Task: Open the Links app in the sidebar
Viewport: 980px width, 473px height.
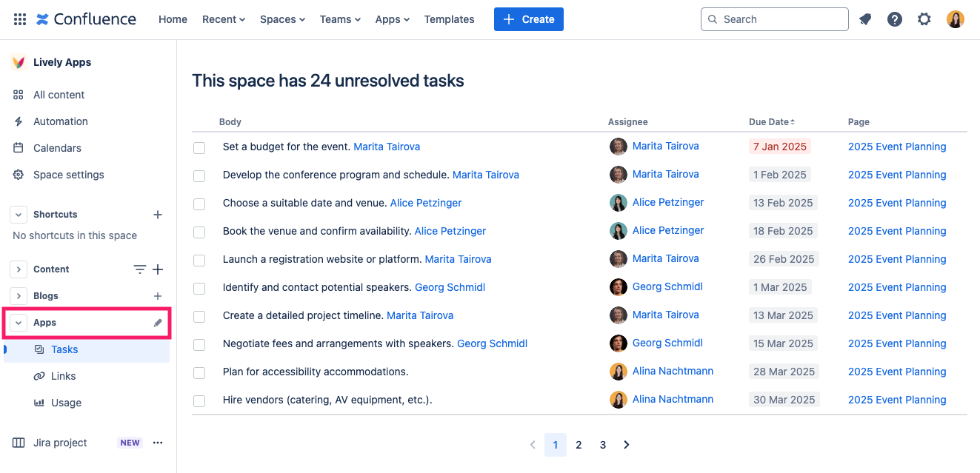Action: point(64,375)
